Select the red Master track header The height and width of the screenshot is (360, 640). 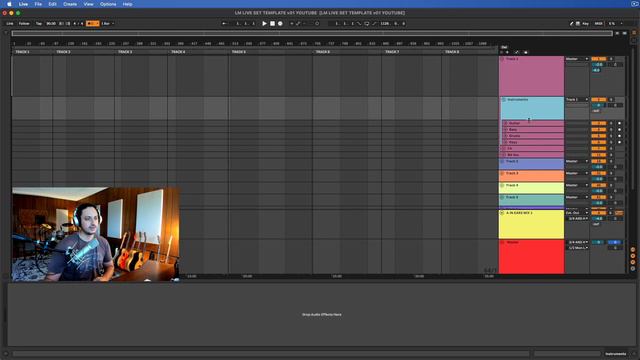click(x=532, y=257)
